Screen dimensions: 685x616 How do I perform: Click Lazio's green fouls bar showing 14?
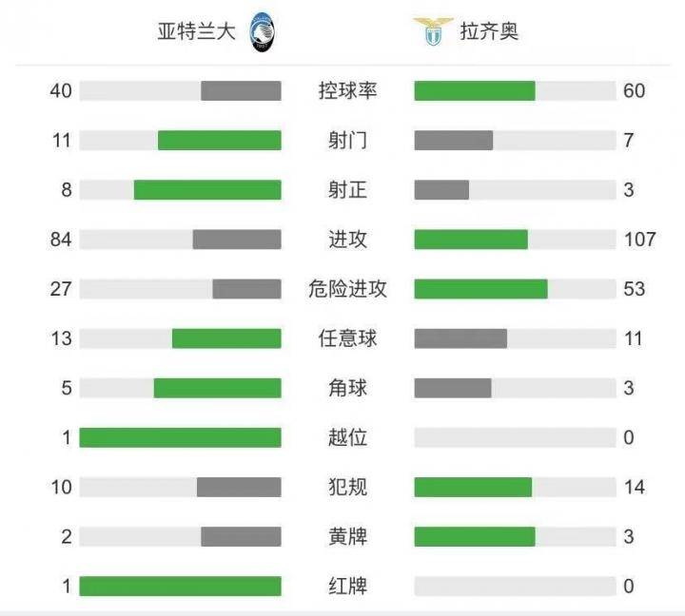[x=473, y=488]
